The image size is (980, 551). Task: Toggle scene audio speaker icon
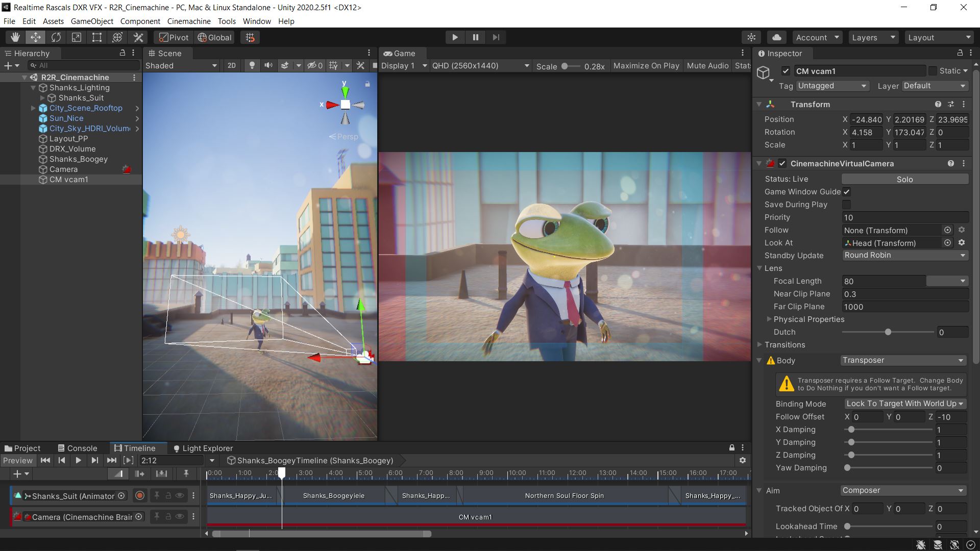tap(268, 65)
